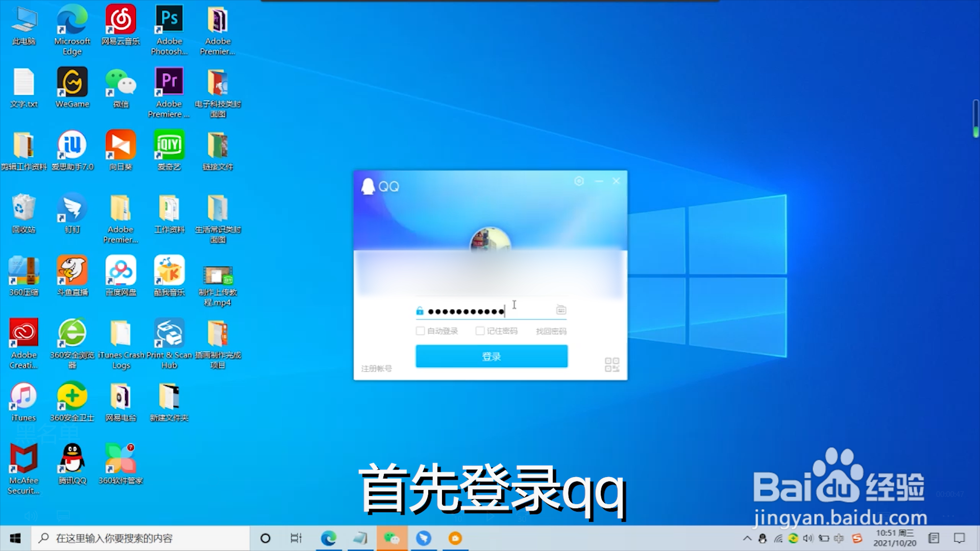Select the WeGame desktop icon
Screen dimensions: 980x551
click(72, 88)
